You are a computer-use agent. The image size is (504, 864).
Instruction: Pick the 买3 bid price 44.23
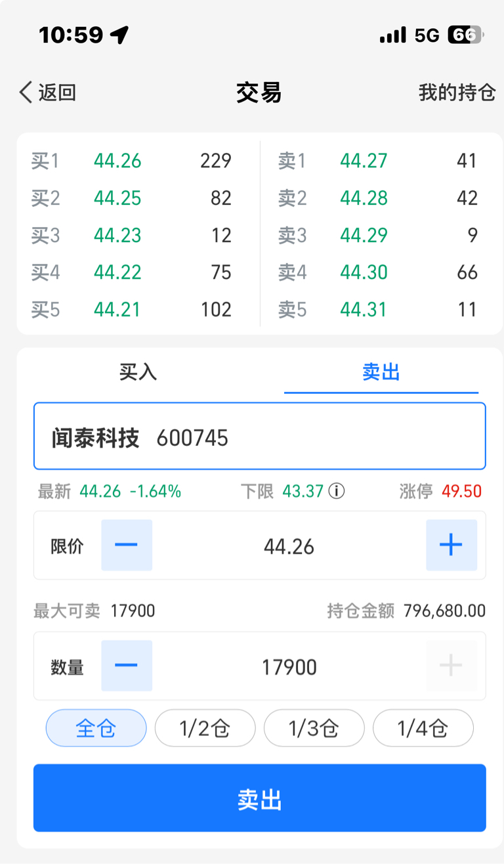(x=117, y=235)
